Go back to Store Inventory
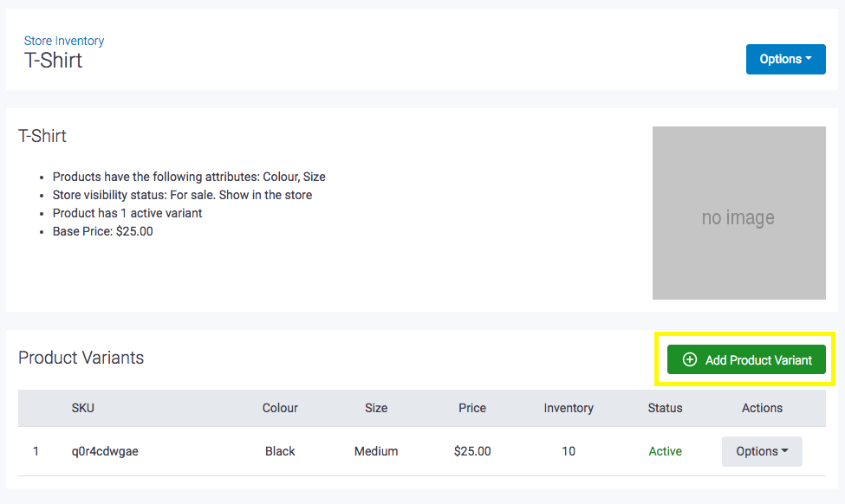The height and width of the screenshot is (504, 845). [64, 41]
